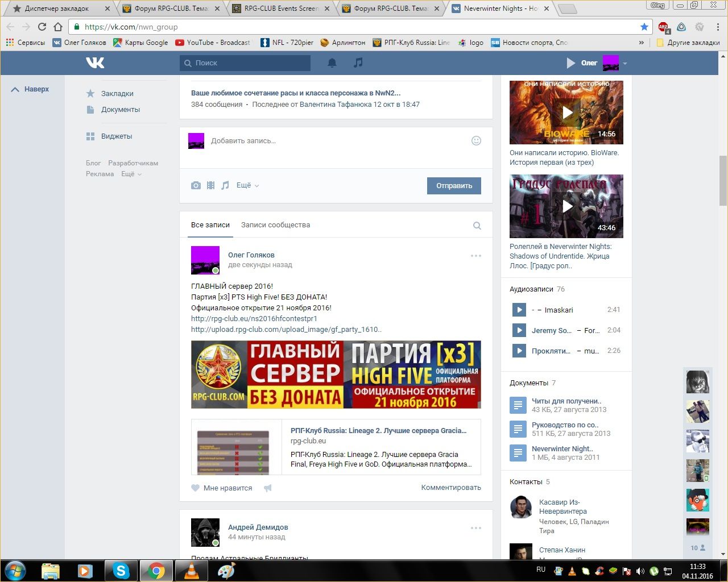Switch to the Записи сообщества tab
The image size is (728, 582).
click(275, 225)
